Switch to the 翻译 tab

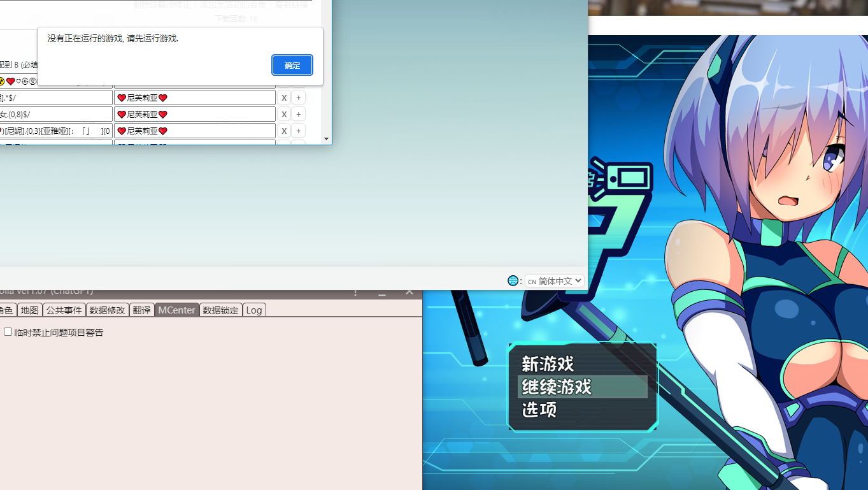point(141,310)
